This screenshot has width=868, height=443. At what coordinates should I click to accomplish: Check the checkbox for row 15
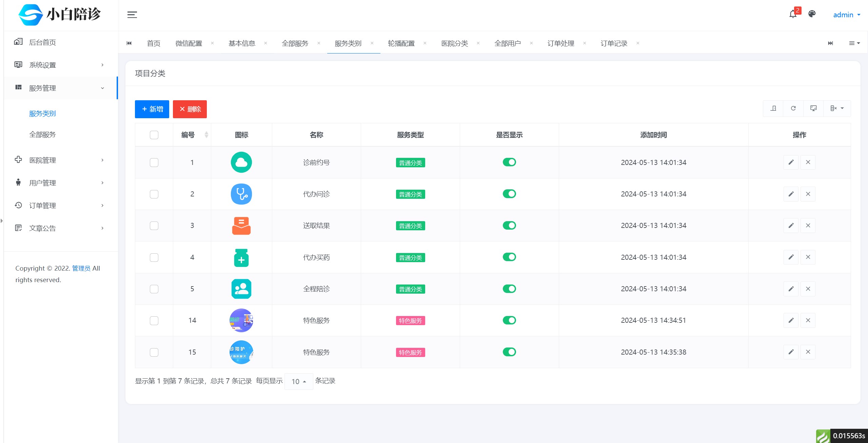point(154,352)
